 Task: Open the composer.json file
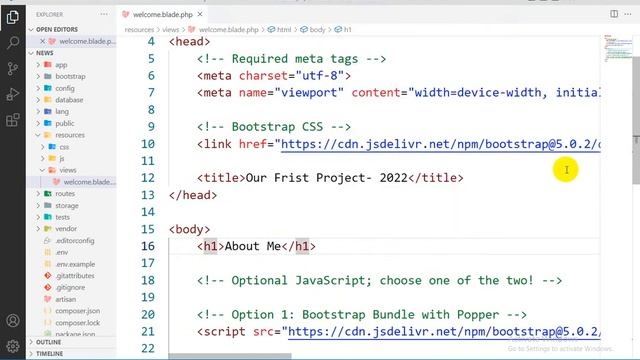78,311
